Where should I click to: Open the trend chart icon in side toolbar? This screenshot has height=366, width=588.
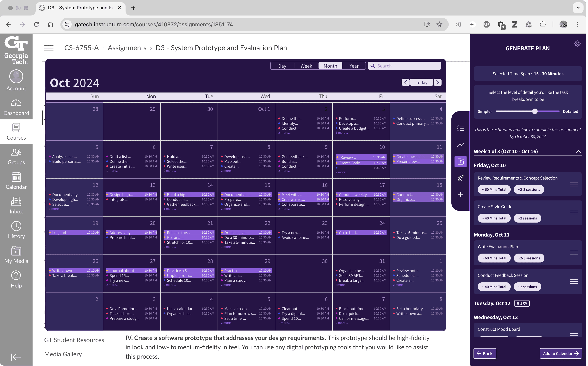[x=460, y=145]
